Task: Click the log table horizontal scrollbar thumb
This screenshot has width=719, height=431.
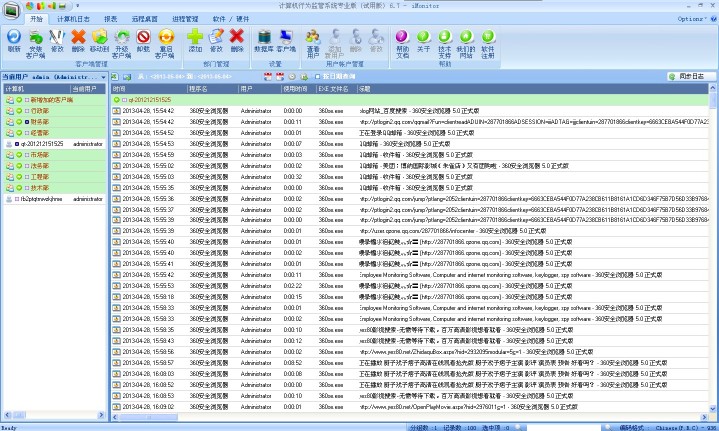Action: click(148, 417)
